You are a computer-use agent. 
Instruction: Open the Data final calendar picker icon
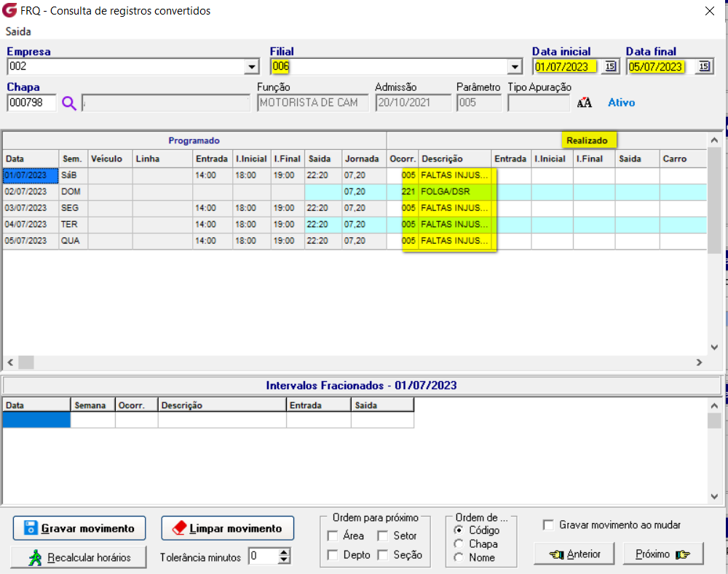[x=704, y=66]
